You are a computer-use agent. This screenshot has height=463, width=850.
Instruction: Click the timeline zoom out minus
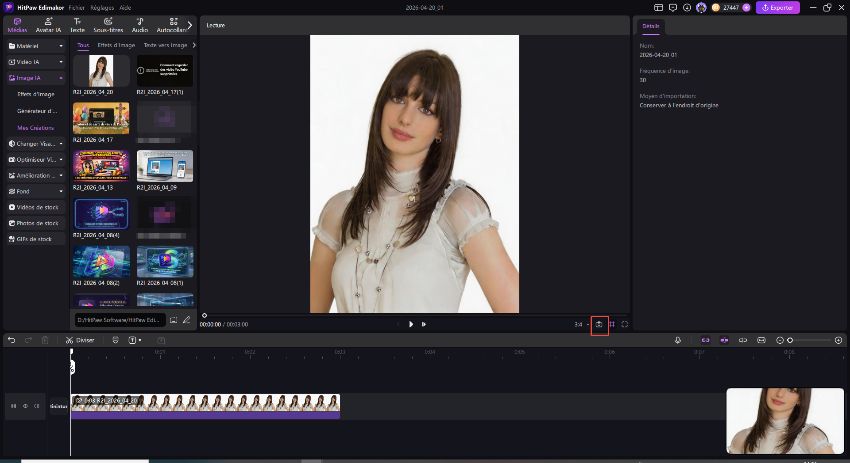coord(780,340)
